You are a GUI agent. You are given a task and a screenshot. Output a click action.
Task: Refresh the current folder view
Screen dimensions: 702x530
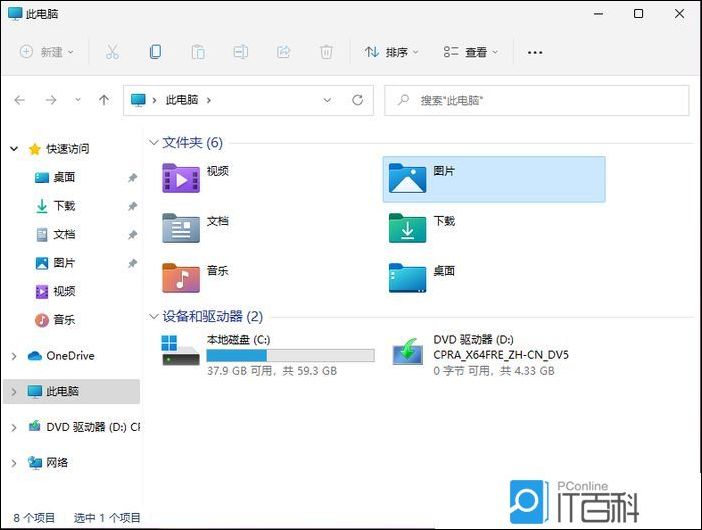pos(357,100)
